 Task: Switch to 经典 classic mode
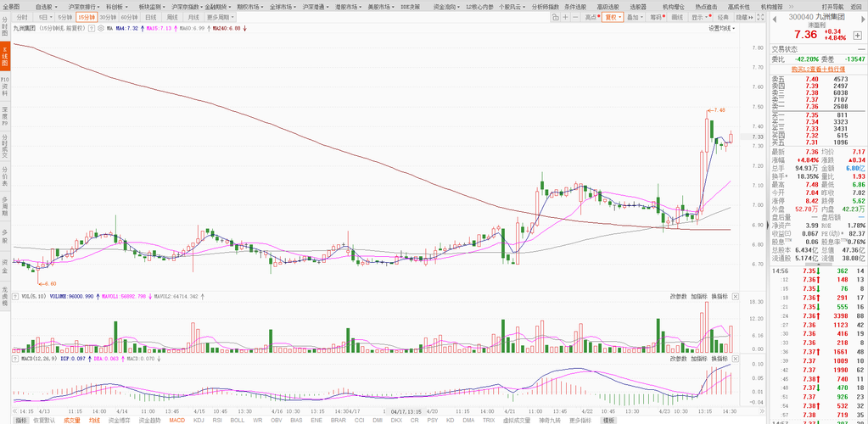point(723,17)
